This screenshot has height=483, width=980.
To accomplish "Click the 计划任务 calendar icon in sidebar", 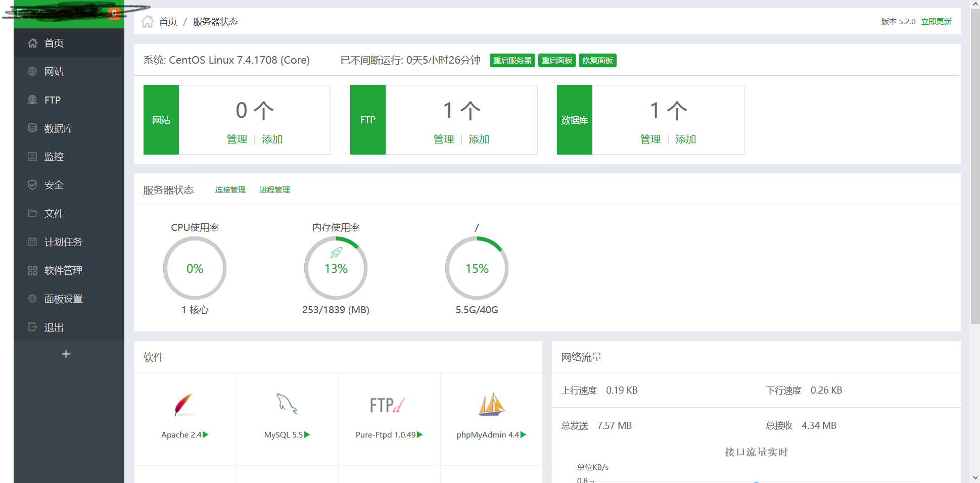I will (x=32, y=242).
